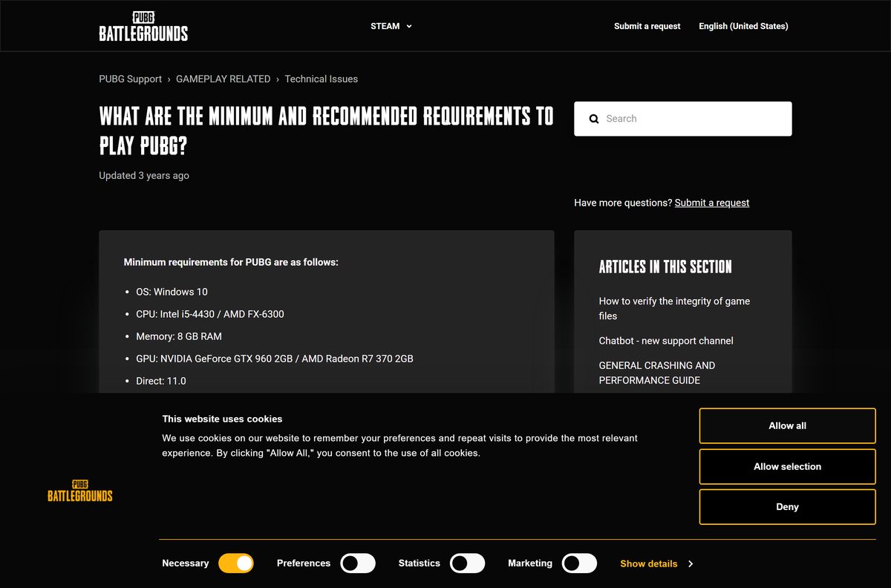Click the 'Direct: 11.0' list item
Viewport: 891px width, 588px height.
[161, 381]
